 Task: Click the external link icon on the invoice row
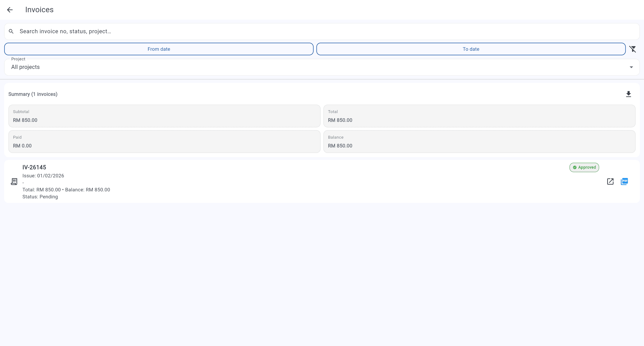click(x=610, y=182)
